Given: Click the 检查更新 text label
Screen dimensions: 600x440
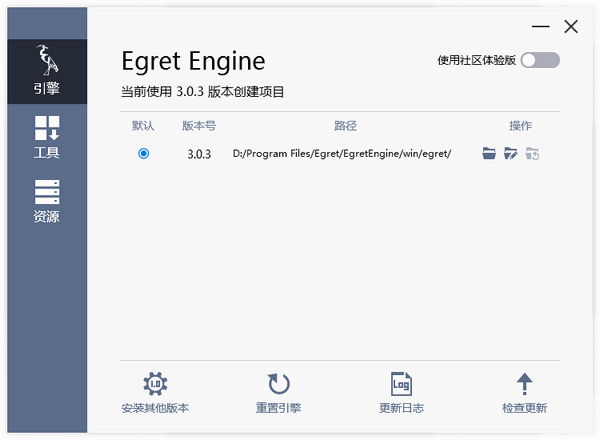Looking at the screenshot, I should click(524, 409).
